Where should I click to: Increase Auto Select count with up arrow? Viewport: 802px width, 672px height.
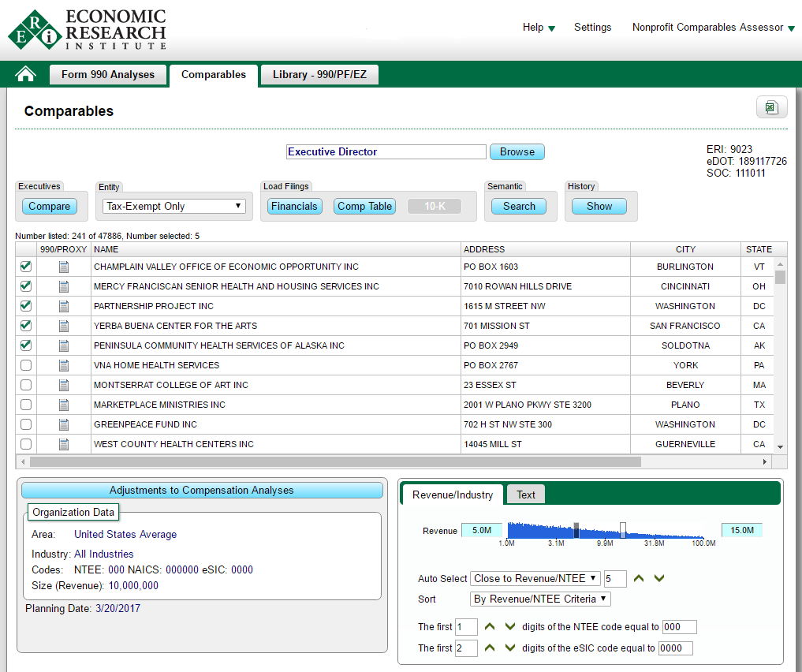click(639, 579)
